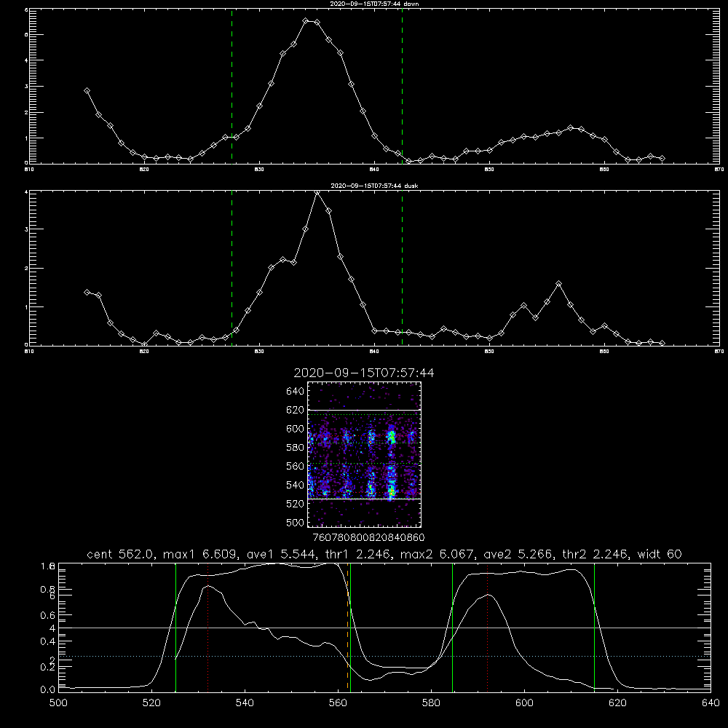Click the secondary dusk peak marker near 856

pos(558,283)
